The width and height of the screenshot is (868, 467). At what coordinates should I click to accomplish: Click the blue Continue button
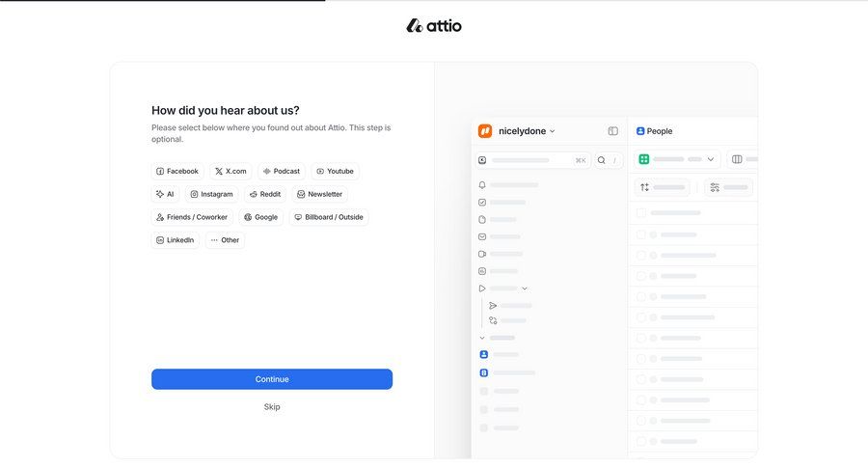(x=272, y=379)
